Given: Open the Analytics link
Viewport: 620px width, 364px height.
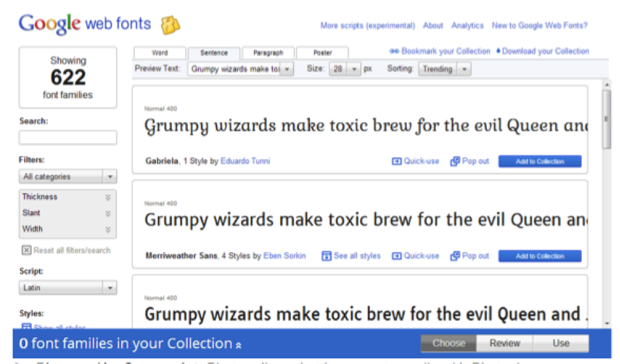Looking at the screenshot, I should tap(467, 25).
